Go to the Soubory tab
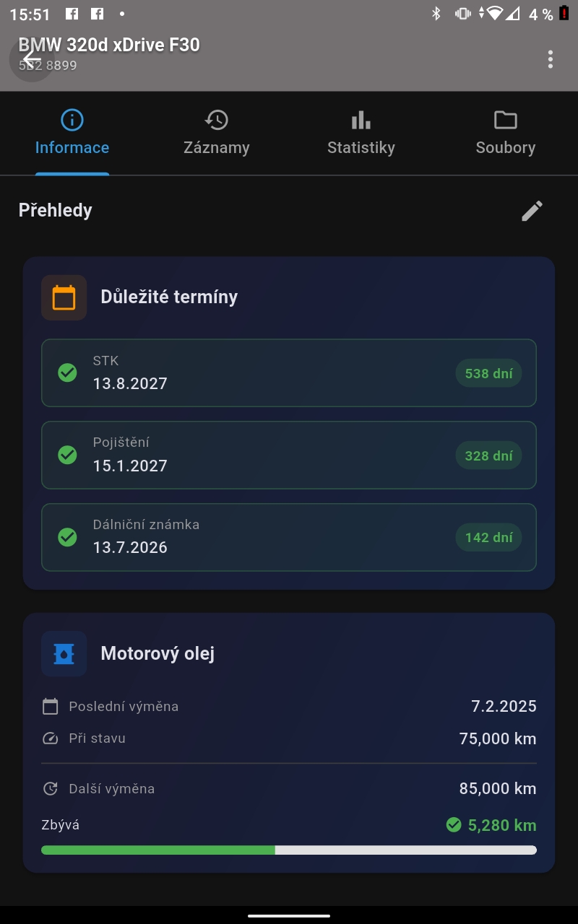 (x=506, y=134)
